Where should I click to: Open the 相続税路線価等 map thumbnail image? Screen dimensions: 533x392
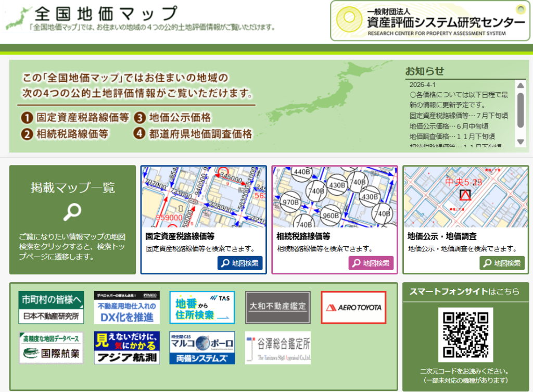[x=335, y=198]
